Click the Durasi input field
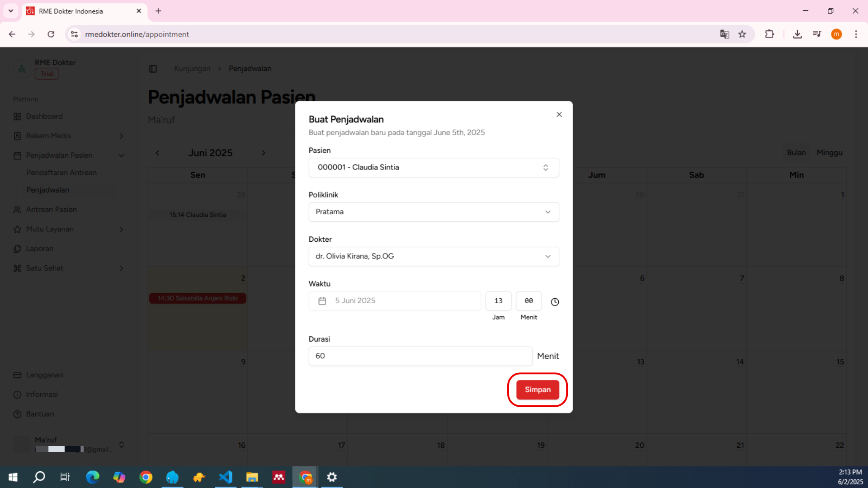The image size is (868, 488). (420, 356)
